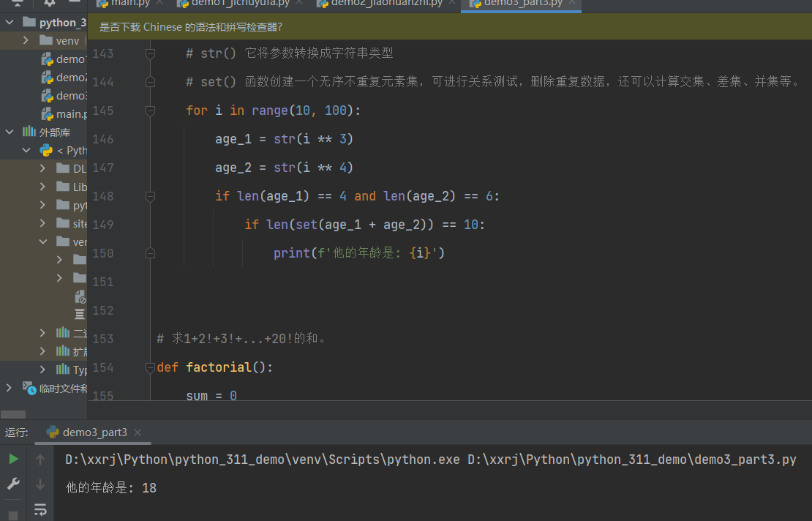The image size is (812, 521).
Task: Click the Python interpreter icon under 外部库
Action: [x=46, y=150]
